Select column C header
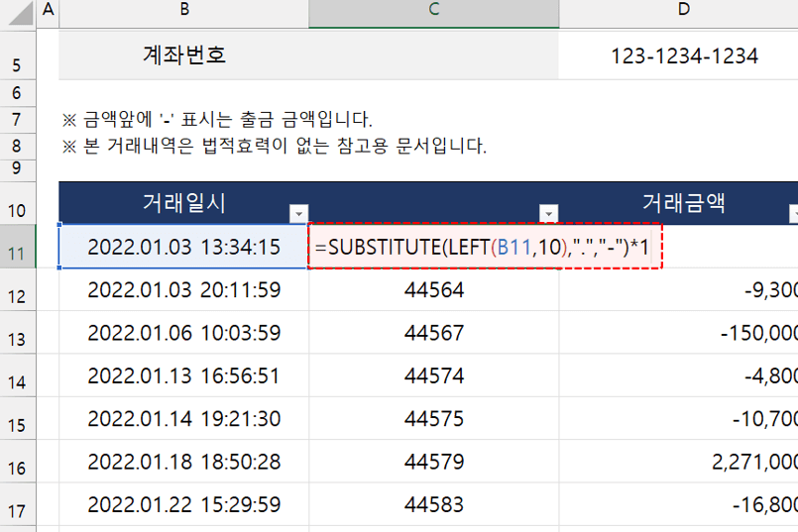Image resolution: width=798 pixels, height=532 pixels. coord(433,13)
